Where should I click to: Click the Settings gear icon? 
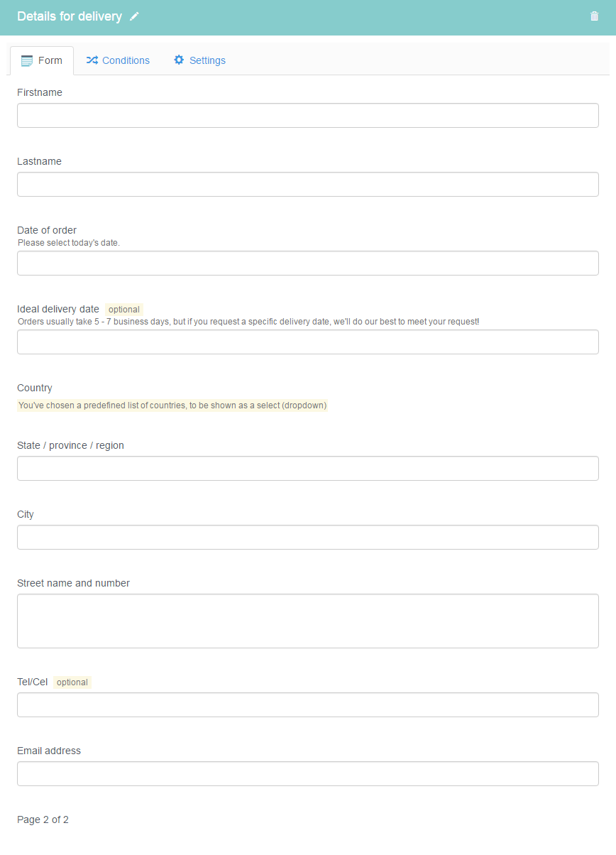point(179,60)
